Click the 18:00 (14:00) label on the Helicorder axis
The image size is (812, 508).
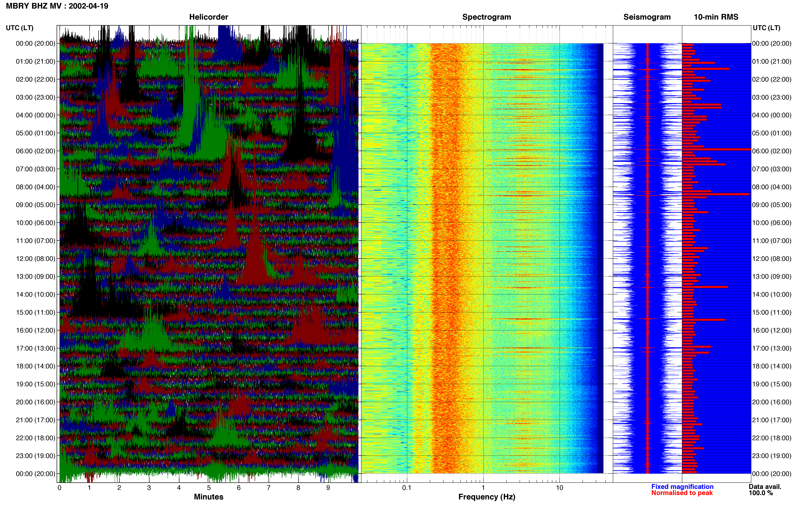(x=36, y=366)
